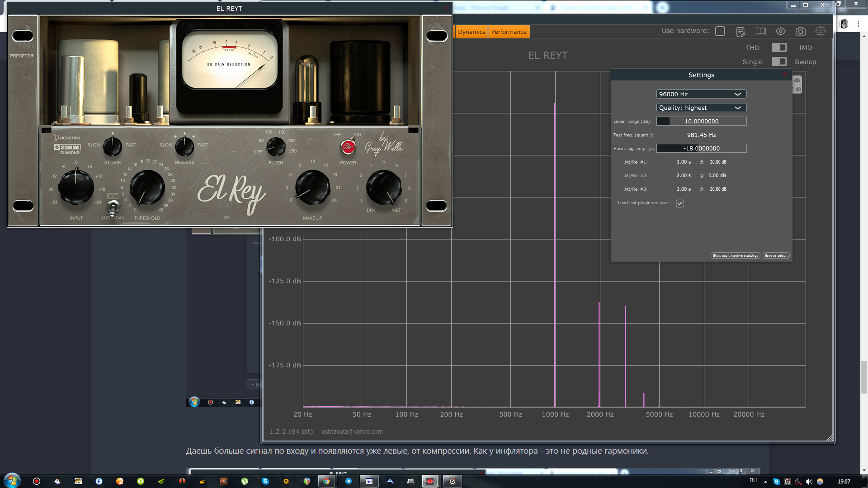Click the red record circle taskbar icon

click(37, 481)
